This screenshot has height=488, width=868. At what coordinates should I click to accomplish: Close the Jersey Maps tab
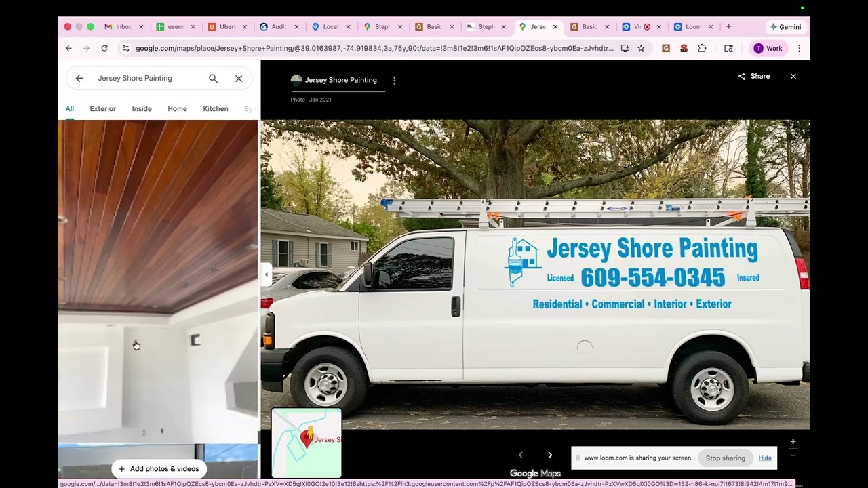555,27
